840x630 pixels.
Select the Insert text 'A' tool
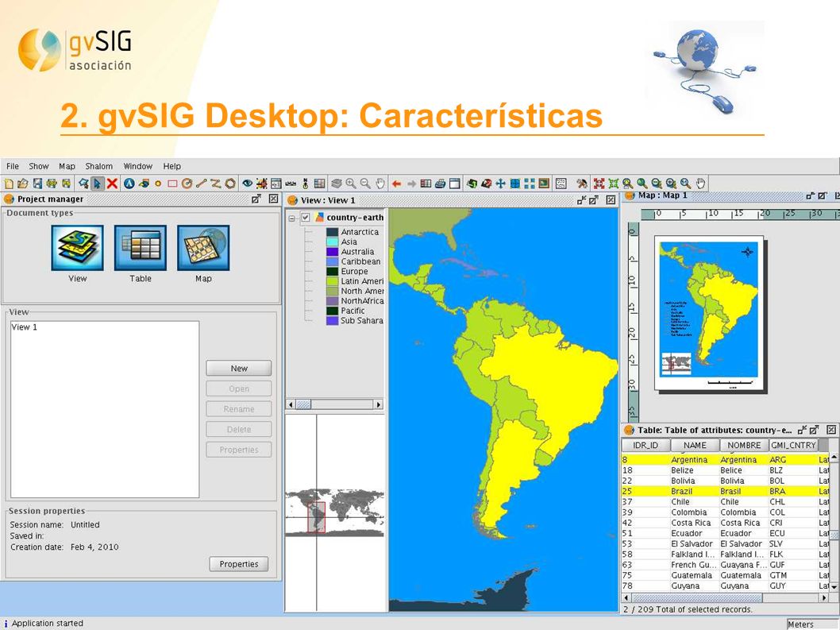pos(129,184)
